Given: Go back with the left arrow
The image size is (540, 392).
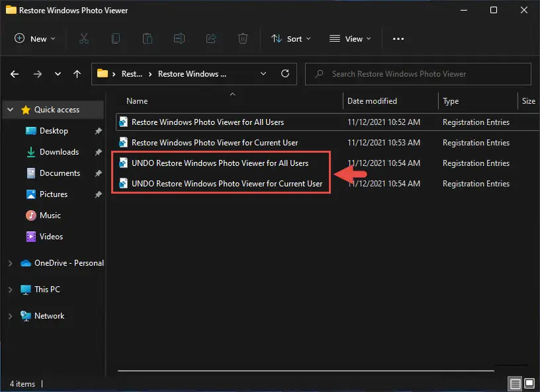Looking at the screenshot, I should pyautogui.click(x=15, y=74).
